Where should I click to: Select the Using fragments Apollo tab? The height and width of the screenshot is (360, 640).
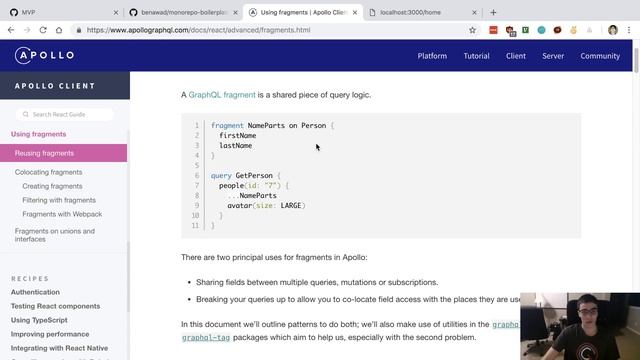[303, 12]
